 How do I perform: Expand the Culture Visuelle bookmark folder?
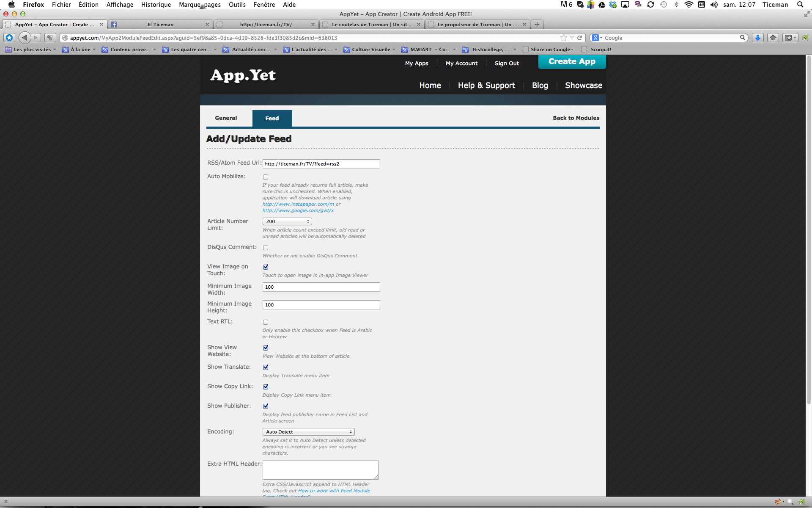tap(369, 50)
